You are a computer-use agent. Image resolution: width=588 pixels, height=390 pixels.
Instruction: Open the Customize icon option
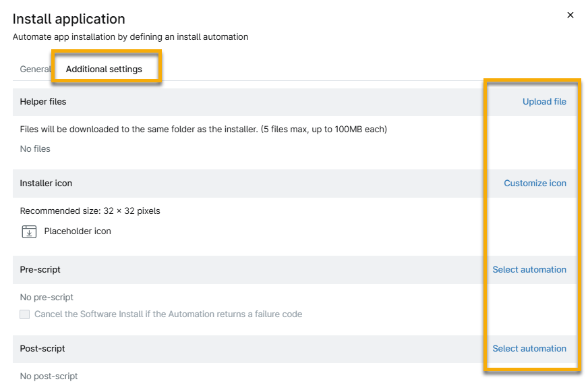(535, 183)
